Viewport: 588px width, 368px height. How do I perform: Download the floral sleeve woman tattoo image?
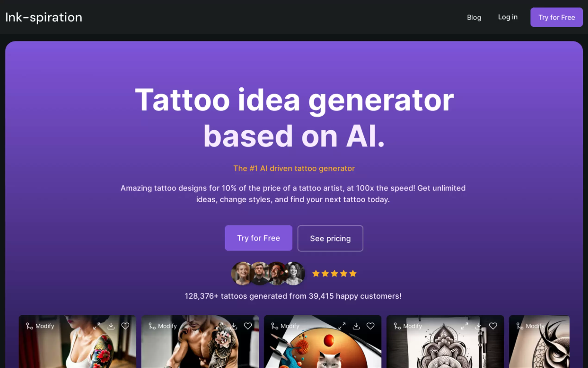tap(111, 326)
